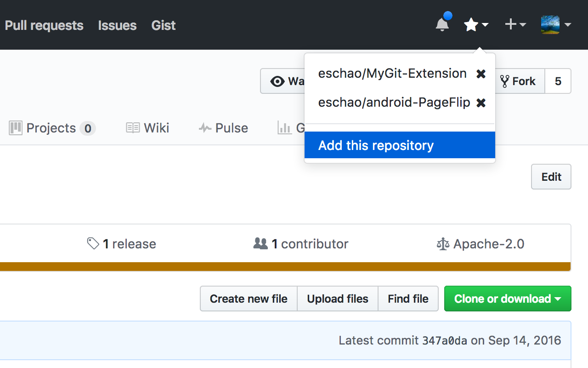Screen dimensions: 588x368
Task: Open the 1 release link
Action: point(122,244)
